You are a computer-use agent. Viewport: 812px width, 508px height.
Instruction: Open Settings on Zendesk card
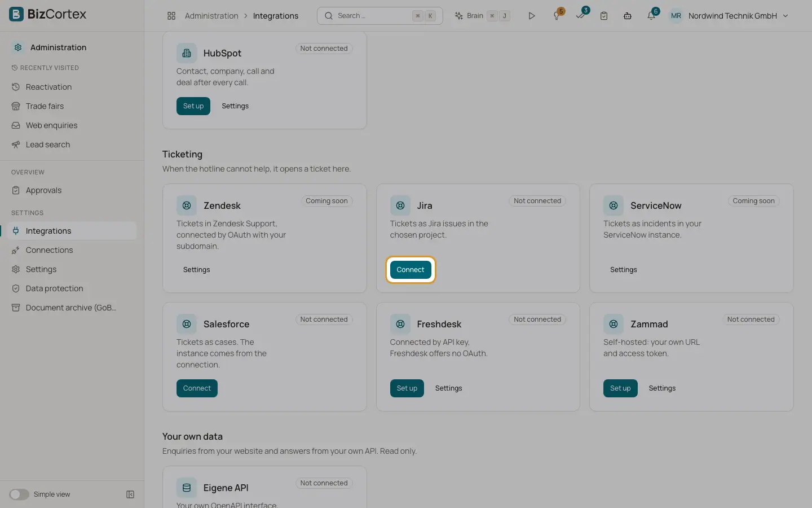pyautogui.click(x=196, y=270)
